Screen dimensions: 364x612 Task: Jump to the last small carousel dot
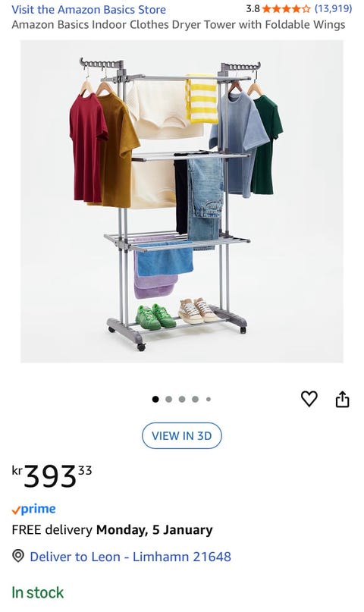coord(209,400)
